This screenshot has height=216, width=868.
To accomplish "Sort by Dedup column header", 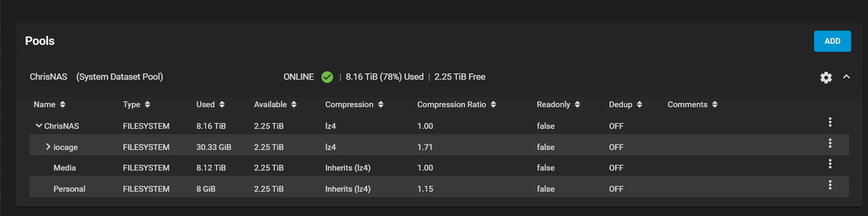I will tap(626, 105).
